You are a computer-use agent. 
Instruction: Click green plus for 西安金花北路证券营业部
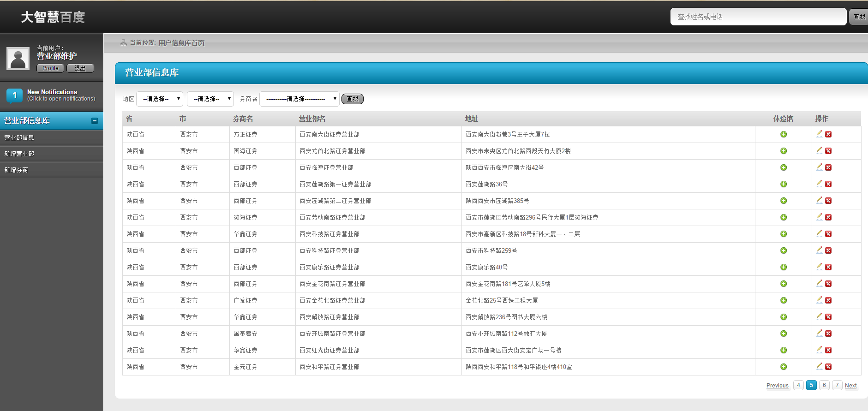[784, 300]
